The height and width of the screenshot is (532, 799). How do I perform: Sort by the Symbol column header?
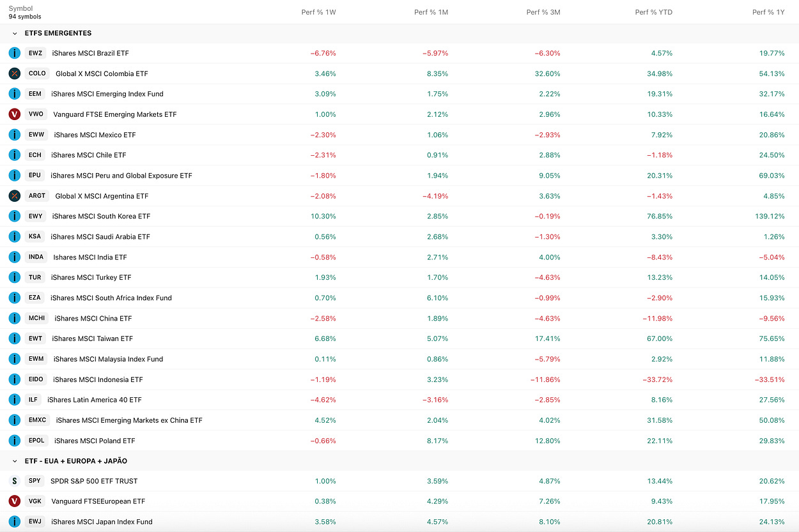(20, 9)
